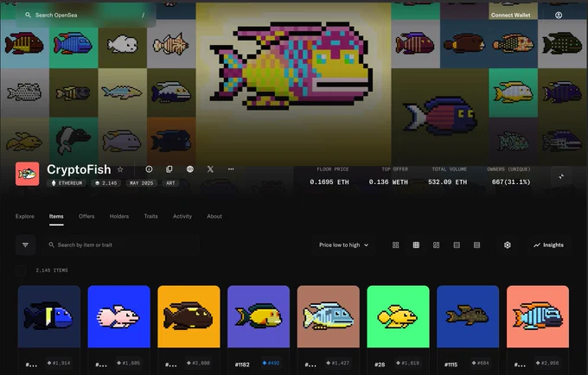Collapse the collection stats header

pos(561,176)
